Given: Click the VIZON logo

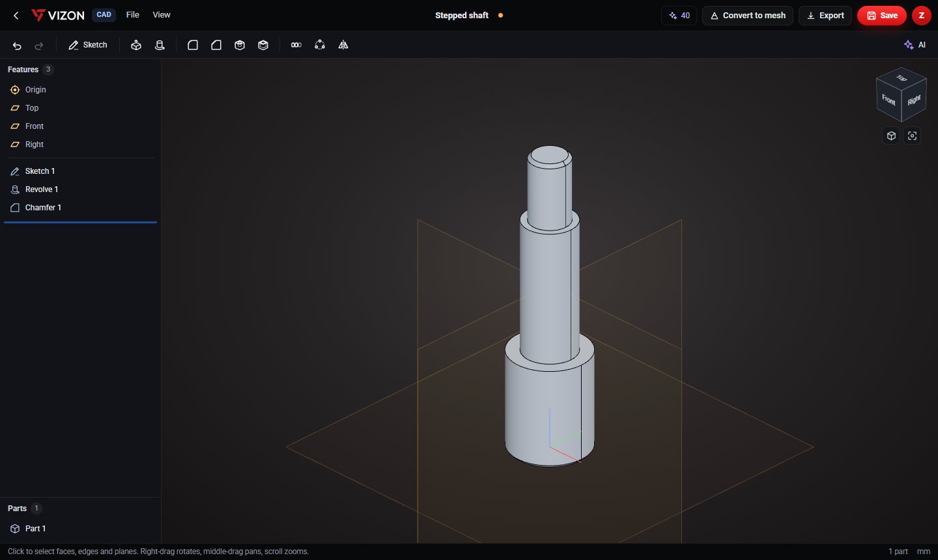Looking at the screenshot, I should coord(58,15).
